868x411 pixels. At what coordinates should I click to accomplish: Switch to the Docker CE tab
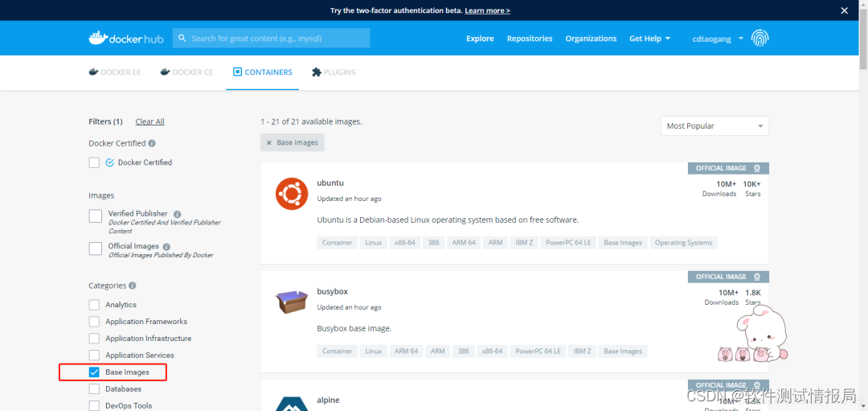(186, 72)
